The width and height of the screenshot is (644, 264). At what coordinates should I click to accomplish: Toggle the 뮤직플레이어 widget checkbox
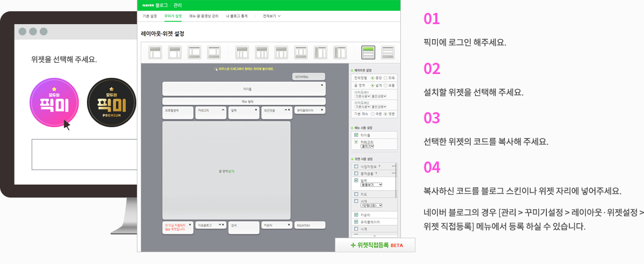(x=356, y=222)
